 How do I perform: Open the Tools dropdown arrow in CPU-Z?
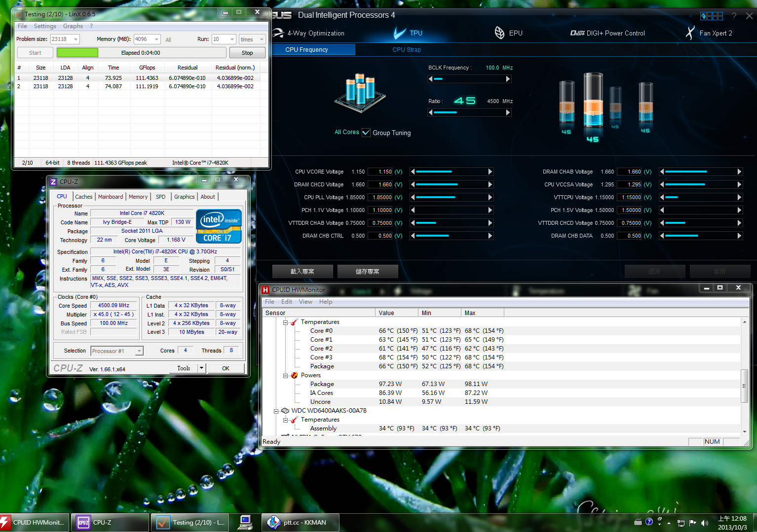(201, 368)
